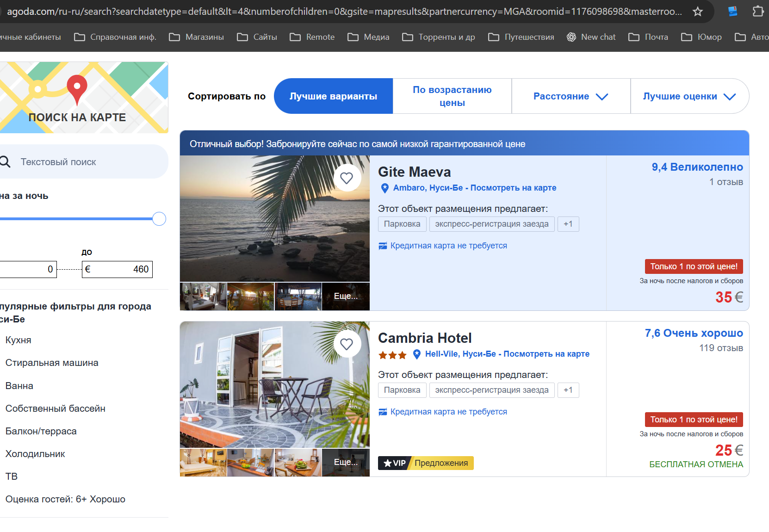The width and height of the screenshot is (769, 532).
Task: Enable the Собственный бассейн filter
Action: pyautogui.click(x=56, y=408)
